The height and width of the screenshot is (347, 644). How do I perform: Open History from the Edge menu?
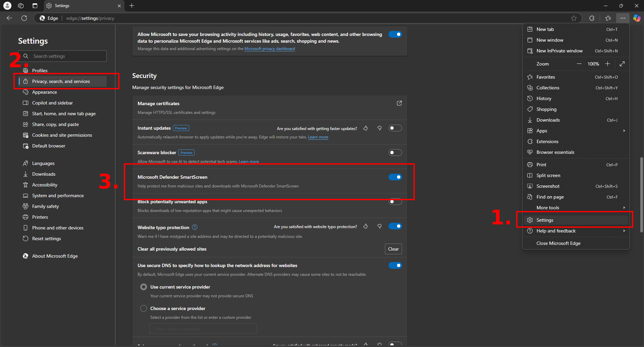pyautogui.click(x=576, y=98)
